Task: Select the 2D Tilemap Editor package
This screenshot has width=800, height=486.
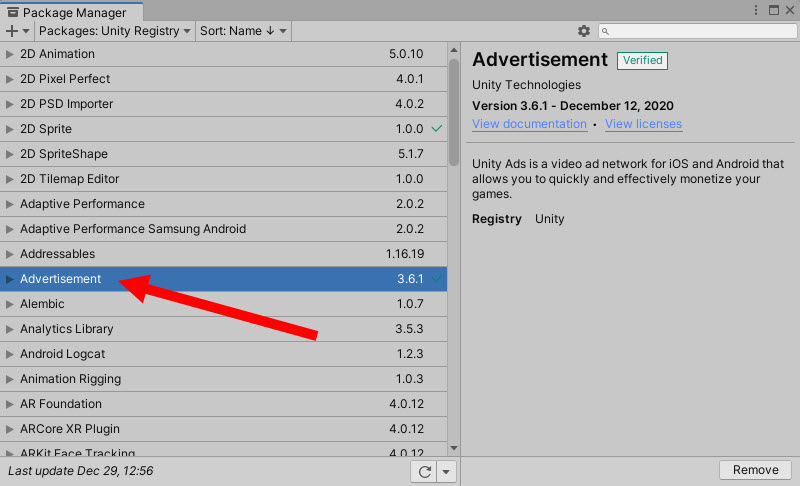Action: pyautogui.click(x=223, y=179)
